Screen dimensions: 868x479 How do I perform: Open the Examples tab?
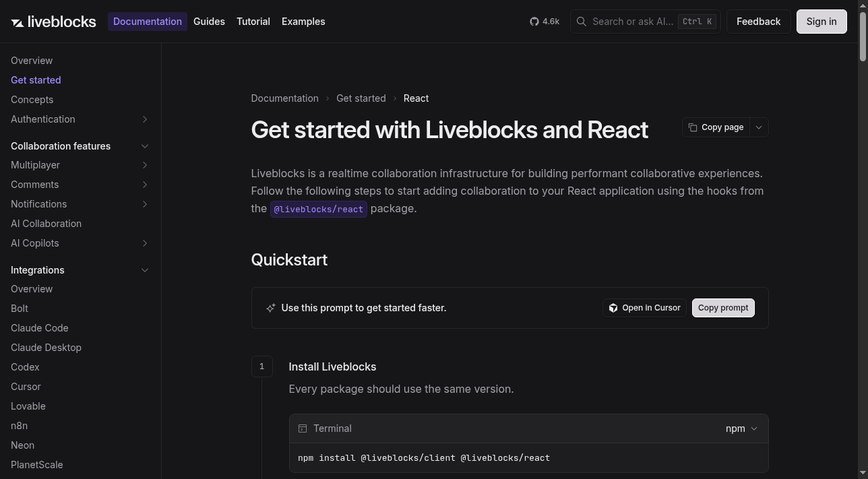(303, 22)
